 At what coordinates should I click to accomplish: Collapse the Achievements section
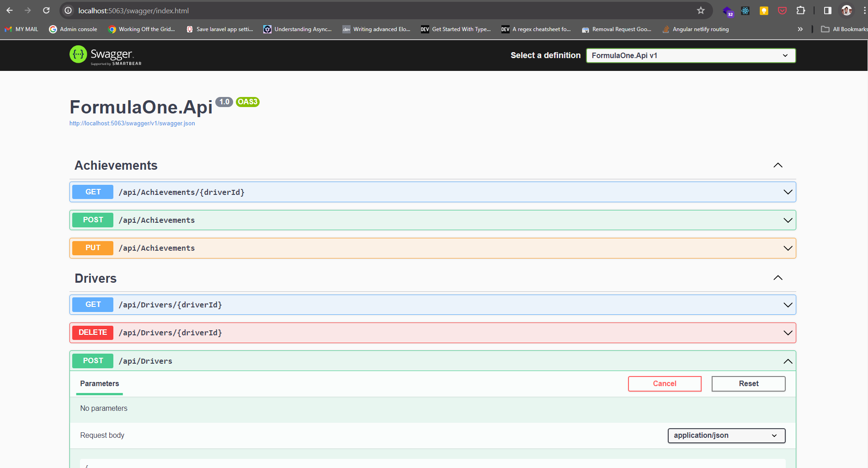pos(778,165)
